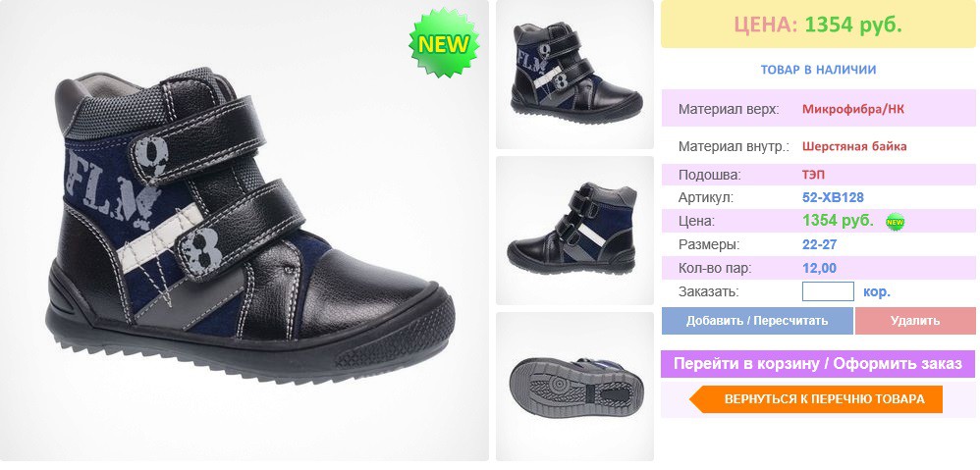Click the small NEW icon beside price

[x=895, y=222]
